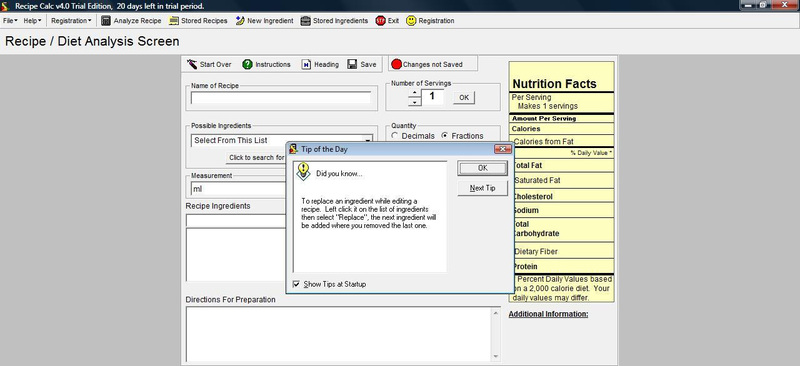Click the Registration smiley face icon
800x366 pixels.
click(411, 21)
